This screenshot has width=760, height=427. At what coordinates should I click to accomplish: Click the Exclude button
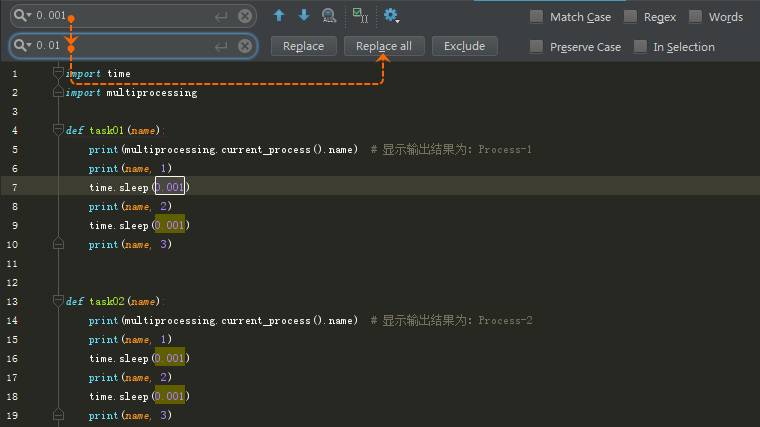point(464,46)
